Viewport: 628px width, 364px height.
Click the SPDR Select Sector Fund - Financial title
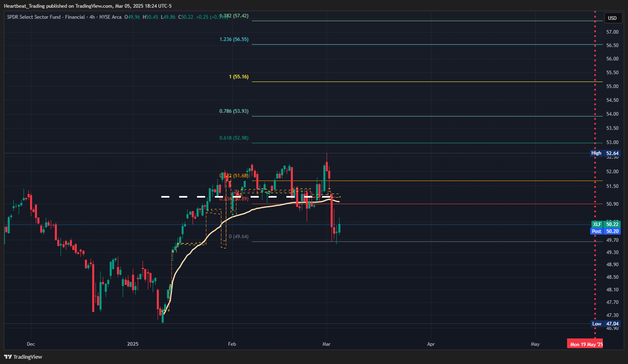click(46, 17)
